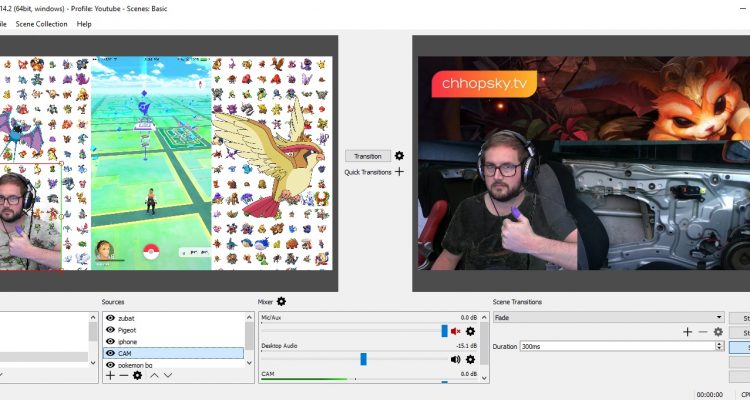This screenshot has height=400, width=750.
Task: Click the Pidgeot image in preview
Action: [269, 160]
